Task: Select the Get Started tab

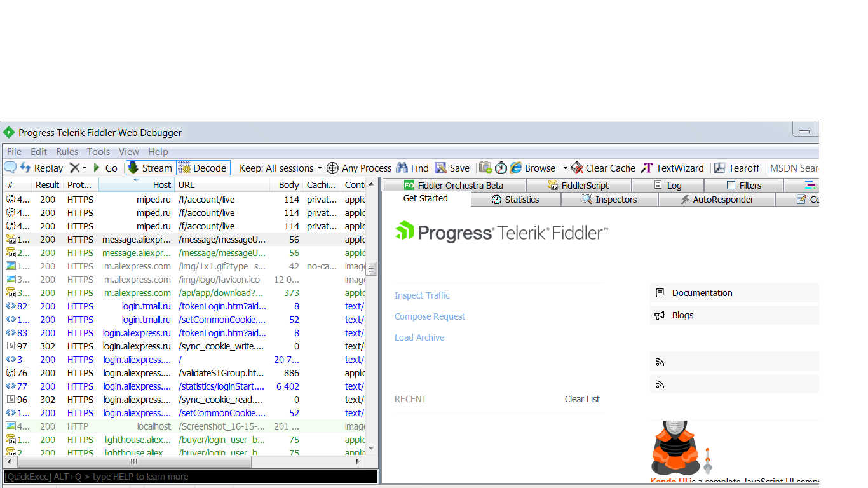Action: coord(426,198)
